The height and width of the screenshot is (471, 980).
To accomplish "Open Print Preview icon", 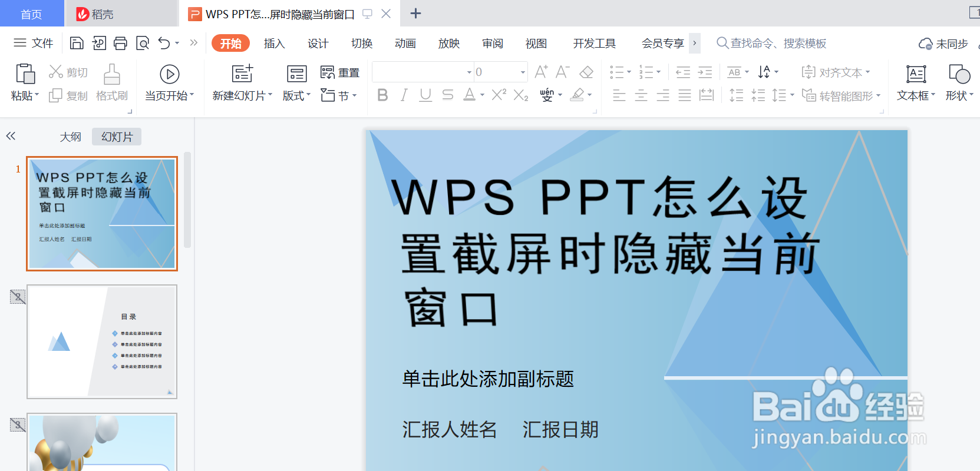I will tap(143, 43).
